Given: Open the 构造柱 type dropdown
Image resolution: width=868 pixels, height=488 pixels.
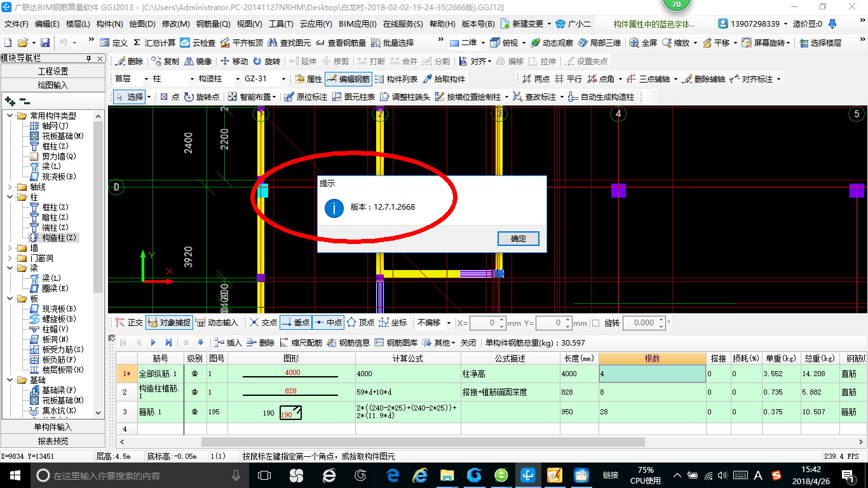Looking at the screenshot, I should point(238,79).
